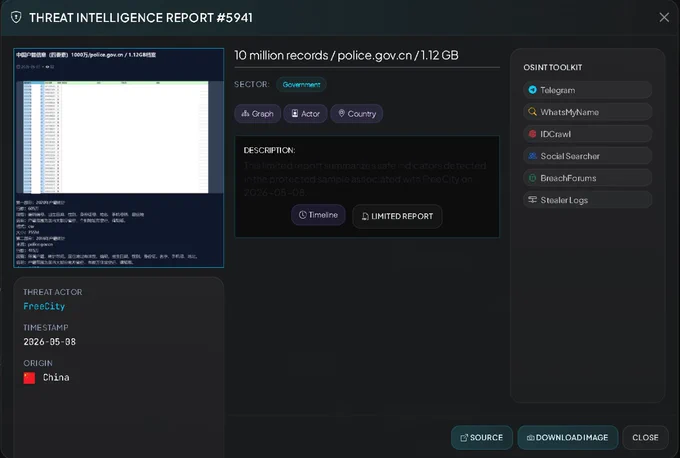This screenshot has height=458, width=680.
Task: Click the Download Image camera icon
Action: coord(530,438)
